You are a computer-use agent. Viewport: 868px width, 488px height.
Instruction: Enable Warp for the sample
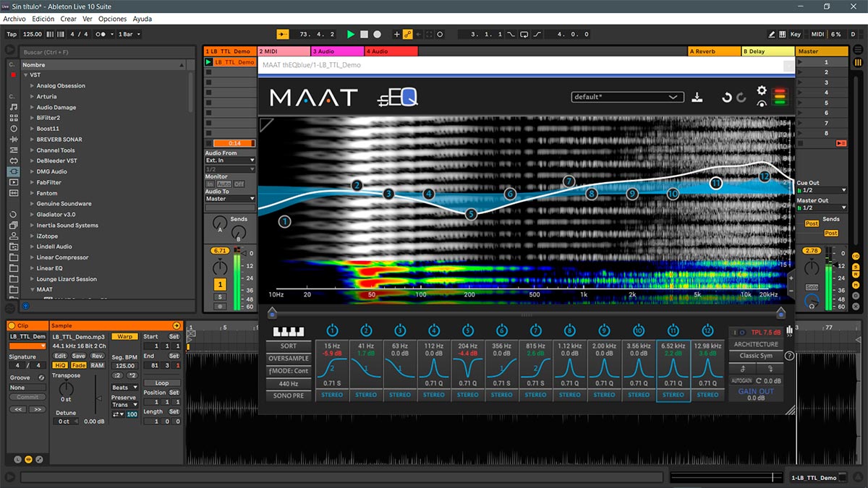tap(124, 336)
